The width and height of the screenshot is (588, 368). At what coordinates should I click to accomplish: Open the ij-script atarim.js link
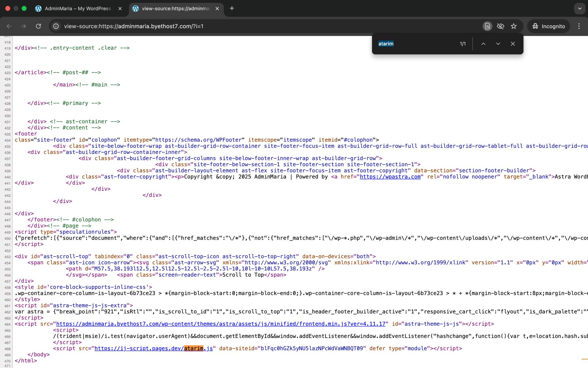tap(154, 348)
